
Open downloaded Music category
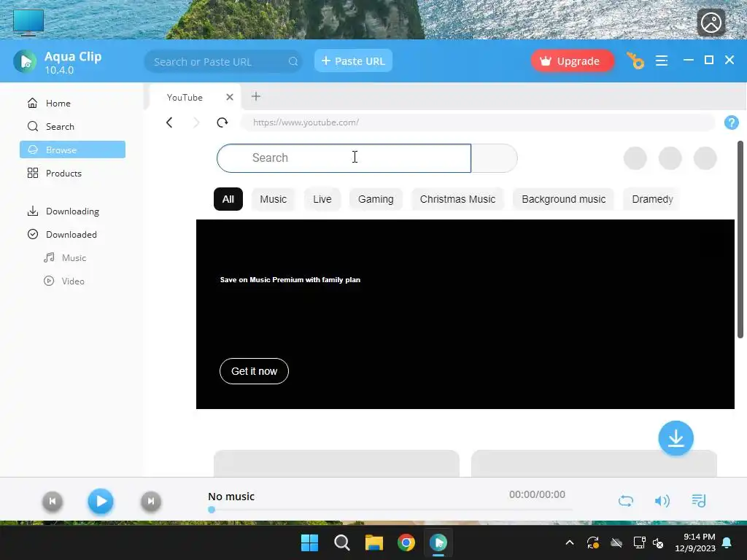[x=72, y=257]
